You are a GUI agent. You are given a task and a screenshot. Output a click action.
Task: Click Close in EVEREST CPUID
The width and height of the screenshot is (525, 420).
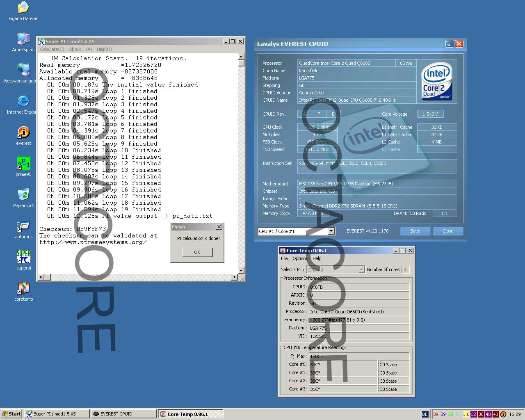pyautogui.click(x=448, y=231)
